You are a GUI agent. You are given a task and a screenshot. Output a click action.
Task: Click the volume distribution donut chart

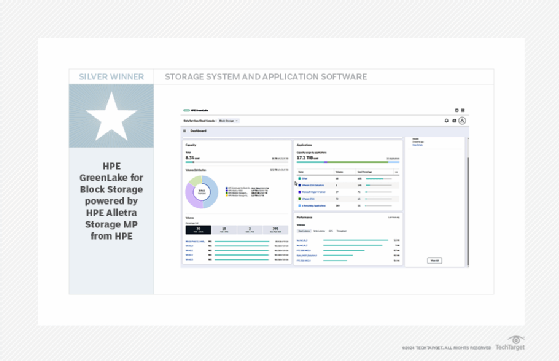click(202, 192)
